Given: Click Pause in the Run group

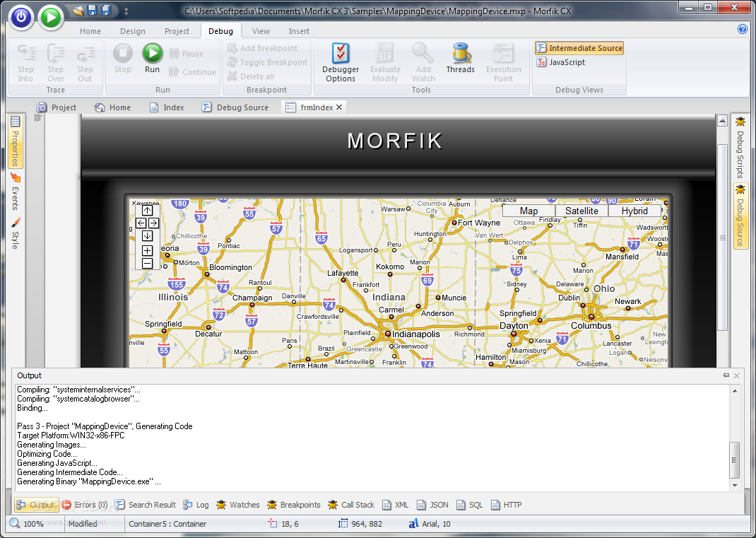Looking at the screenshot, I should point(187,54).
